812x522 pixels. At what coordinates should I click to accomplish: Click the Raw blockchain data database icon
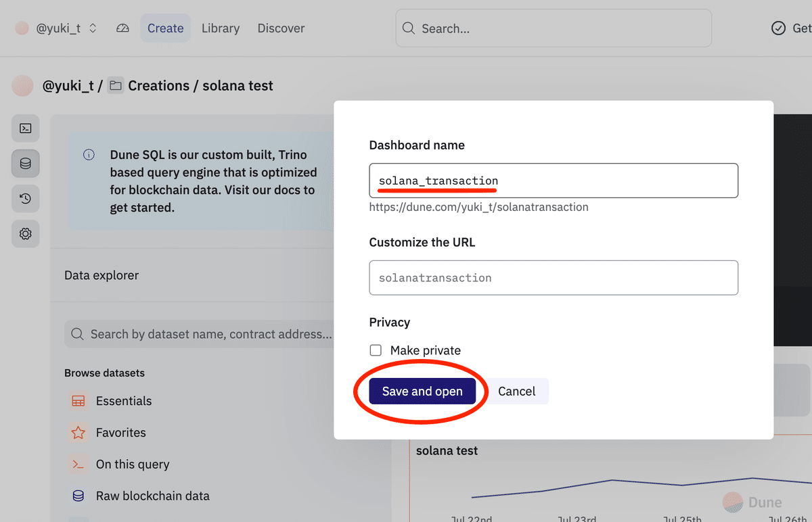click(78, 496)
